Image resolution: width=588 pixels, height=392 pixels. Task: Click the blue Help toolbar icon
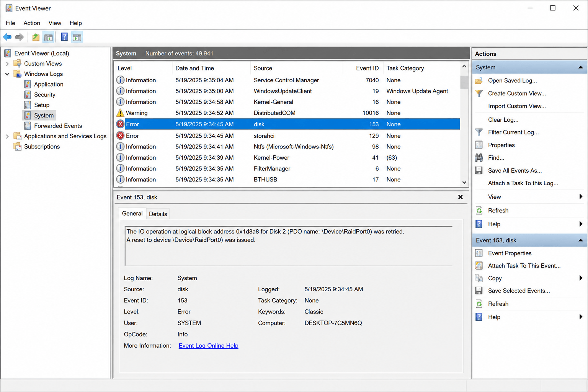click(x=64, y=37)
